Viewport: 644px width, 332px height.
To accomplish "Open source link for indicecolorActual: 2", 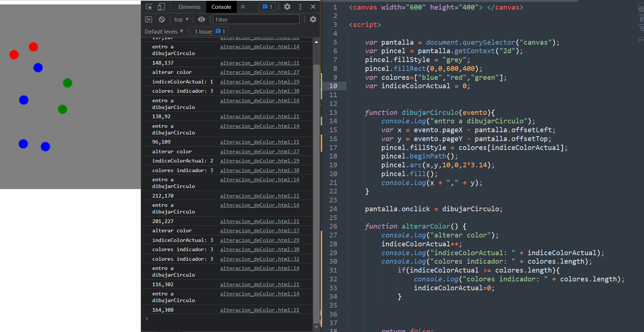I will tap(260, 161).
